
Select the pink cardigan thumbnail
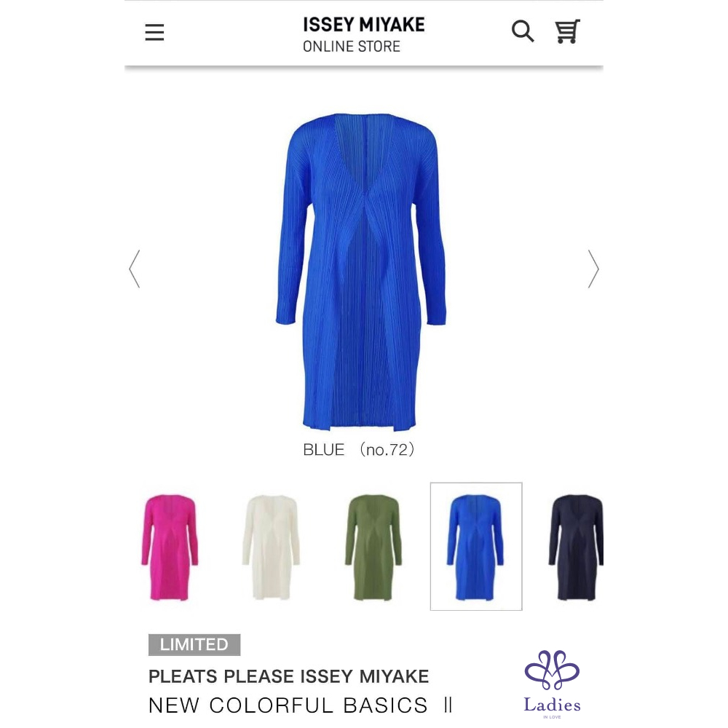[170, 547]
